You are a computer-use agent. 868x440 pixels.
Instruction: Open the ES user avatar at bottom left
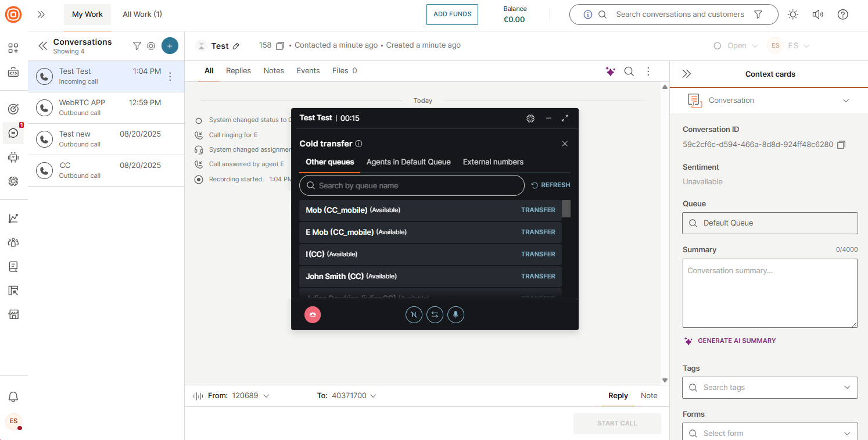13,421
